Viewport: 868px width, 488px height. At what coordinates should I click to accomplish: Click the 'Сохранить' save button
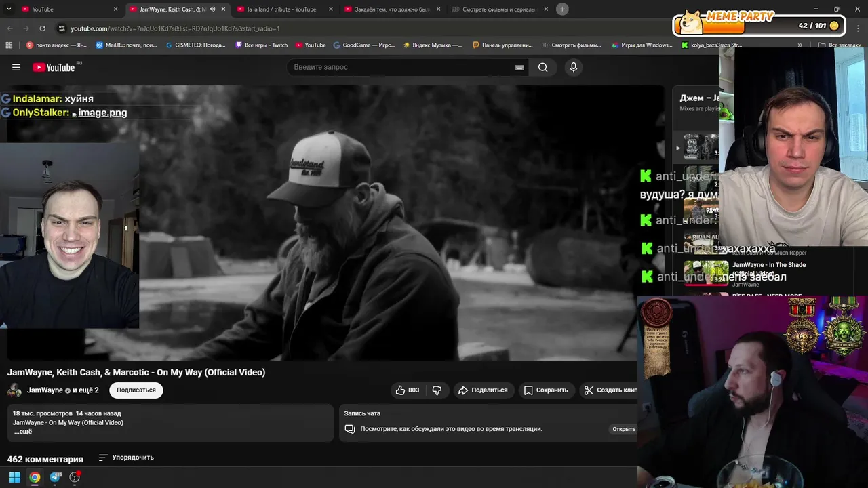pos(546,390)
